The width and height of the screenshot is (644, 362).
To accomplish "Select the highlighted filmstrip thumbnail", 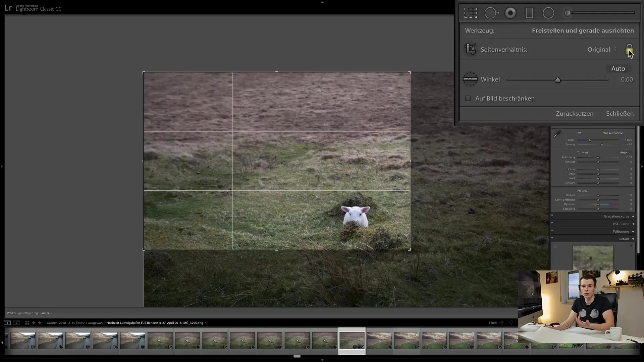I will coord(352,341).
